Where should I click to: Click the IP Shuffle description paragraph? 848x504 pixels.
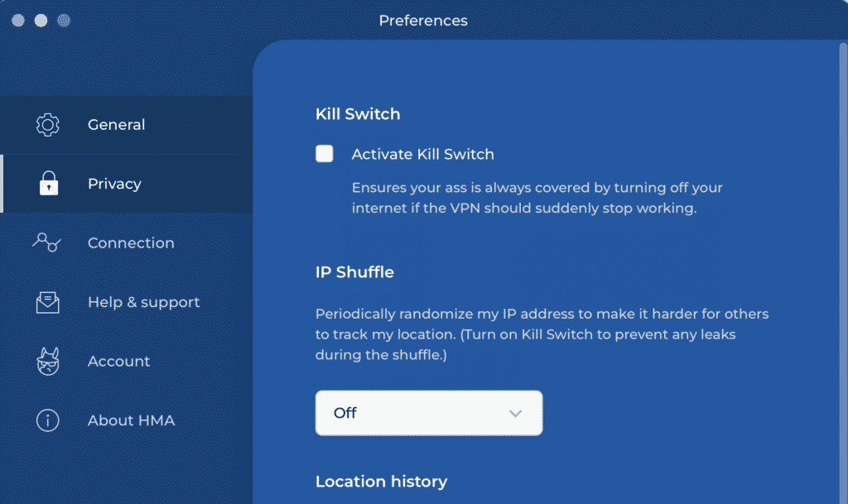542,334
